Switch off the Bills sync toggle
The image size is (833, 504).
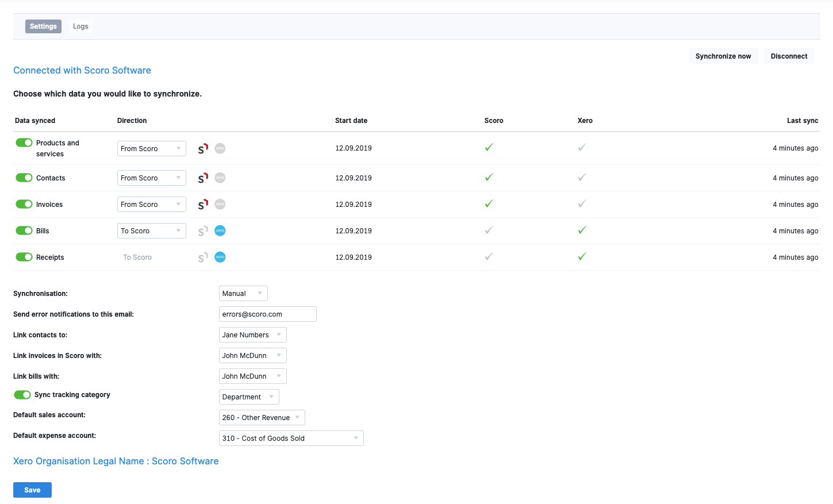pos(24,230)
